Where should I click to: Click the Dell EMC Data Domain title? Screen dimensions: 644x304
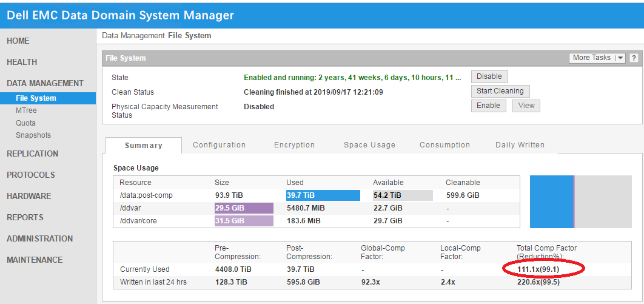point(120,16)
